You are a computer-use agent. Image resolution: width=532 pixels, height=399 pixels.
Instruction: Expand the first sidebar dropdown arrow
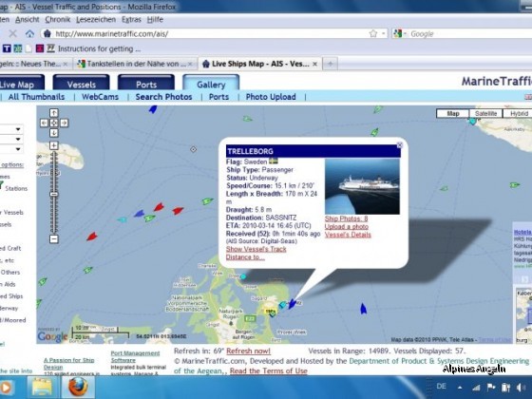(x=18, y=129)
